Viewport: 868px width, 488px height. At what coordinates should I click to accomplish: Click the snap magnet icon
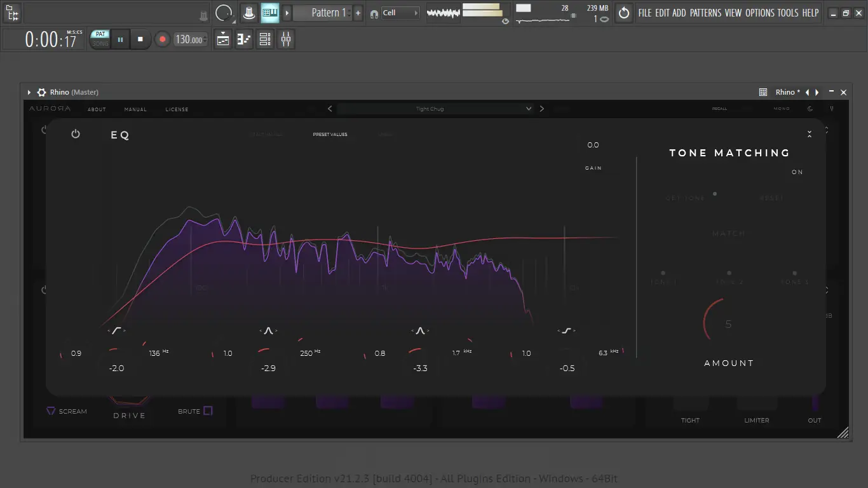(x=374, y=13)
